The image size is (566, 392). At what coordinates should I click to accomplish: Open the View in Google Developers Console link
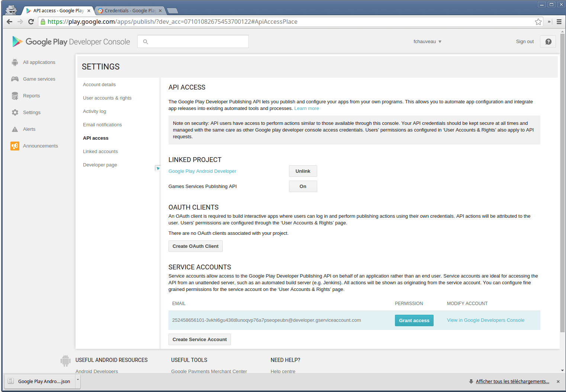485,320
